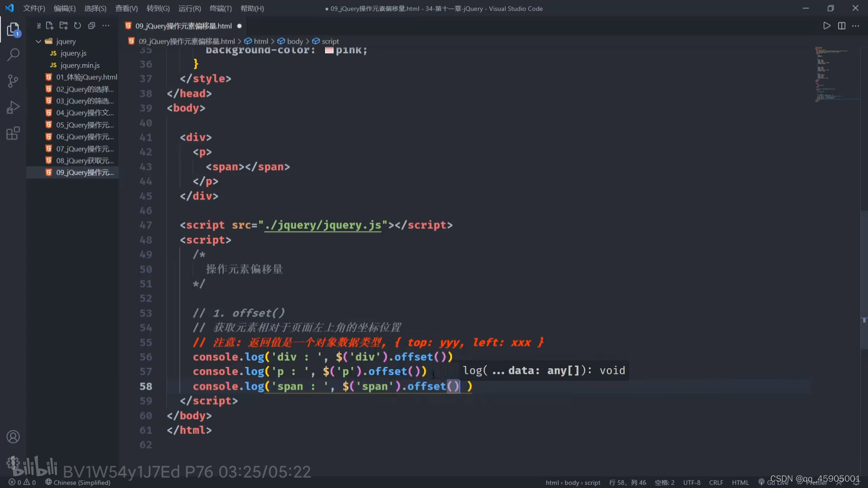Open 01_体验jQuery.html in file tree
This screenshot has height=488, width=868.
pyautogui.click(x=86, y=77)
